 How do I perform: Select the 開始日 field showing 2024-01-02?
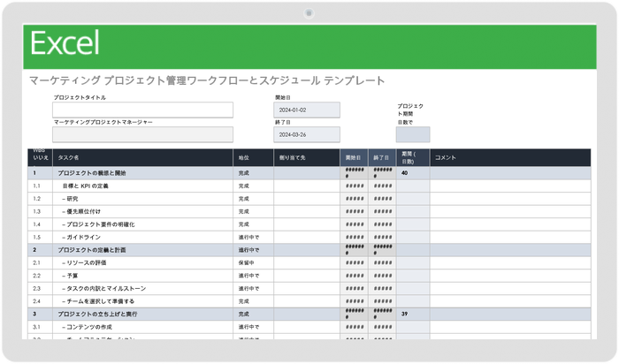pos(307,110)
